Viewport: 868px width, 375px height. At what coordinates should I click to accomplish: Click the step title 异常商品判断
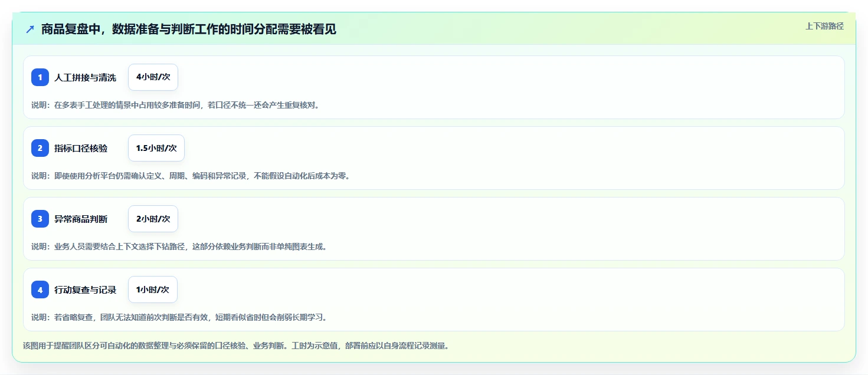click(x=81, y=219)
